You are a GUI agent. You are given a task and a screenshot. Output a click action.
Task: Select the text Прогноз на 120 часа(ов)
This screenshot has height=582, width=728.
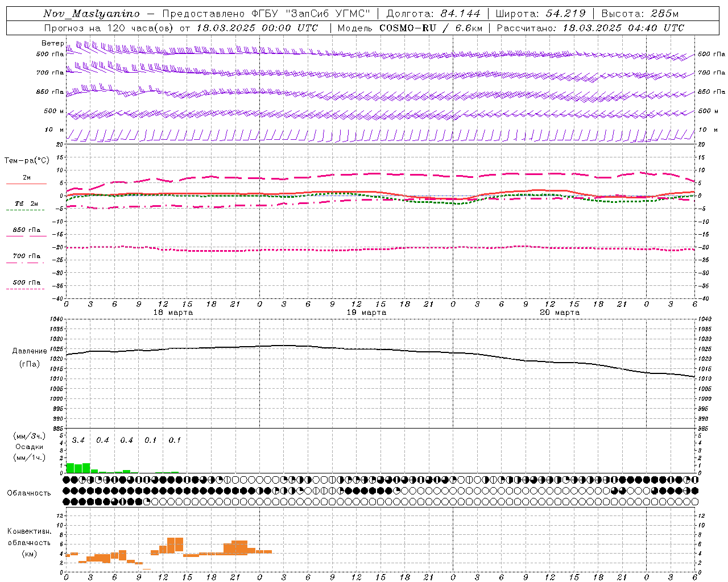click(109, 28)
